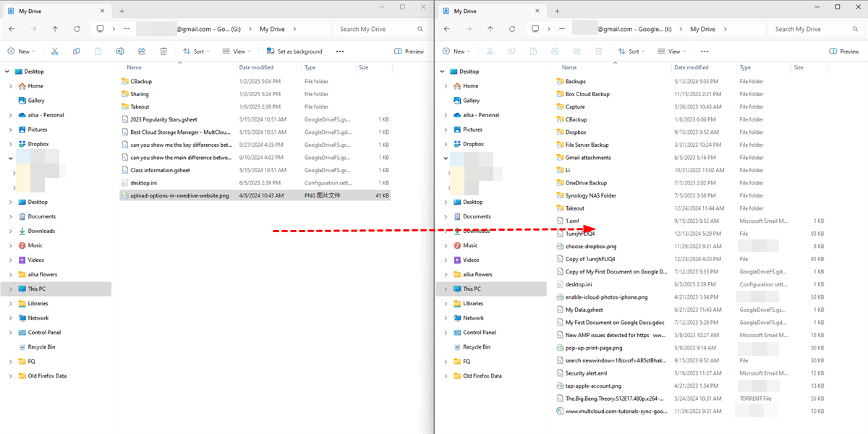Open Sort dropdown in left window

[195, 51]
